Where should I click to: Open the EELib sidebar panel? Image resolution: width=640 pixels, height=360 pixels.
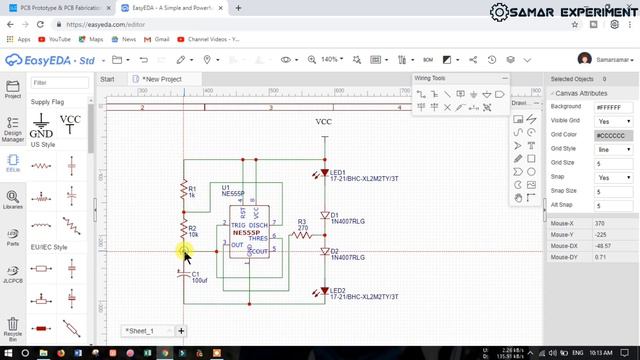(13, 163)
